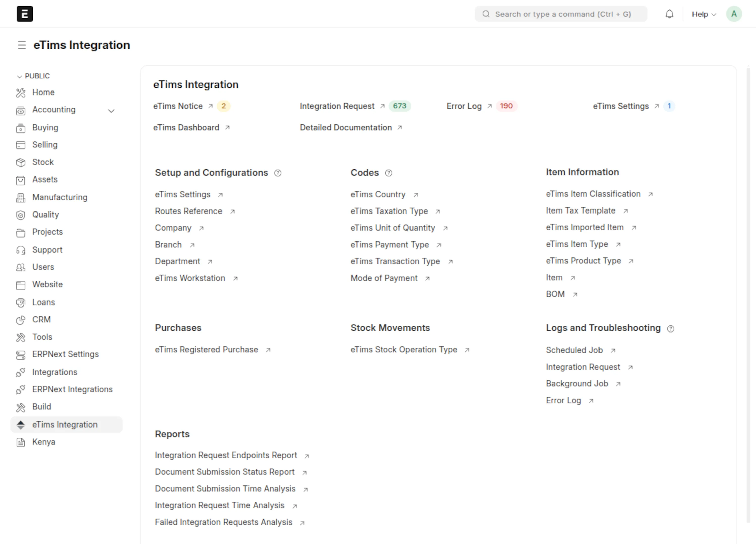Viewport: 756px width, 544px height.
Task: Click the Loans sidebar icon
Action: [21, 303]
